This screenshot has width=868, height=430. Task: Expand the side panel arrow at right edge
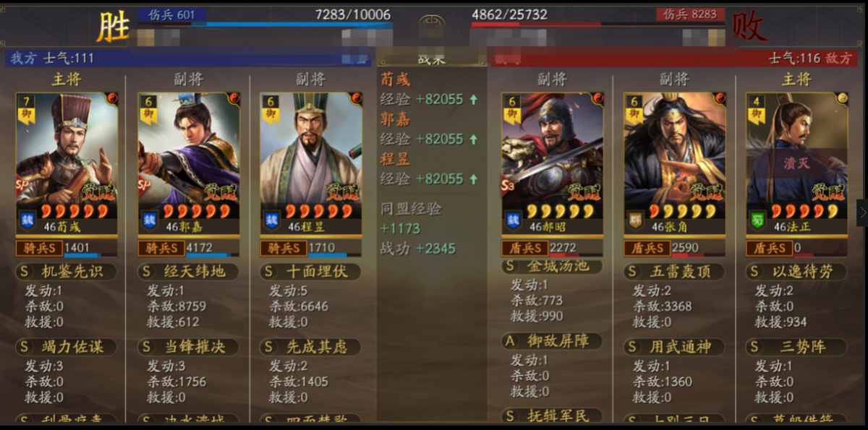(x=862, y=212)
